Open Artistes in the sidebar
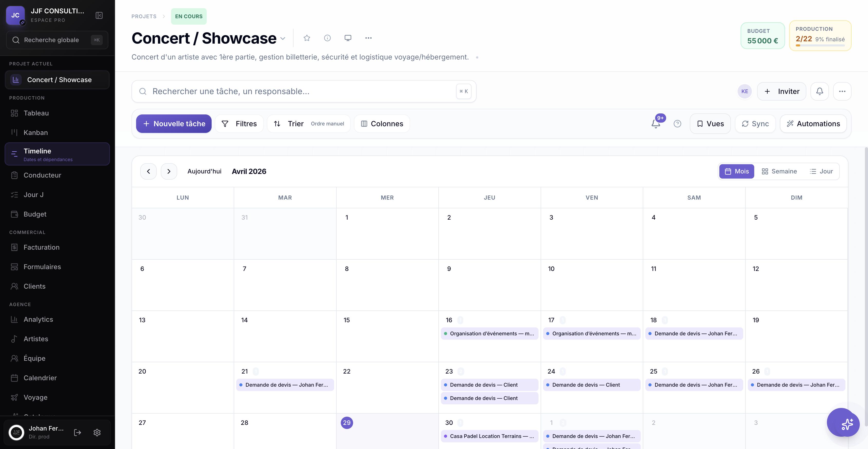868x449 pixels. pos(57,339)
